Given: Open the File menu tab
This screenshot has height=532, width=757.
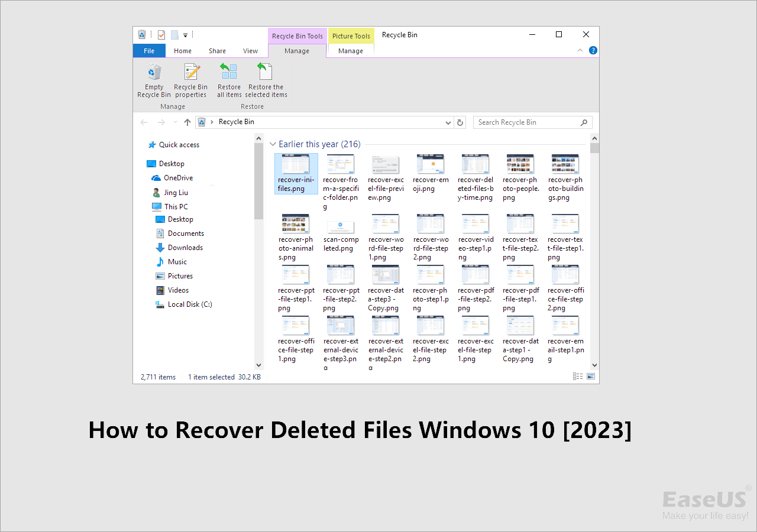Looking at the screenshot, I should tap(149, 51).
